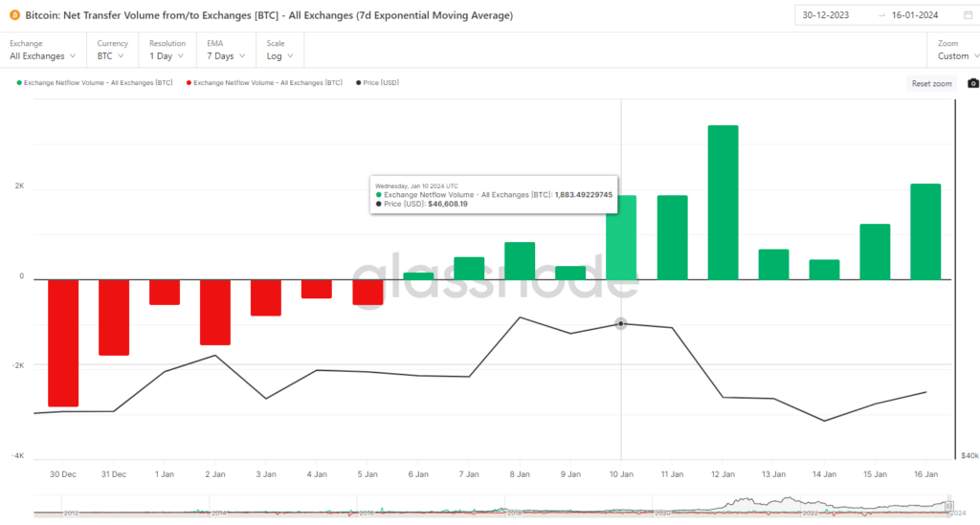Click the '12 Jan' x-axis label
Viewport: 980px width, 525px height.
(724, 474)
